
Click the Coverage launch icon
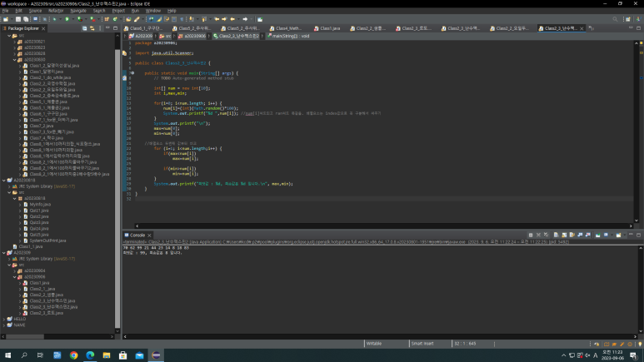[x=80, y=19]
